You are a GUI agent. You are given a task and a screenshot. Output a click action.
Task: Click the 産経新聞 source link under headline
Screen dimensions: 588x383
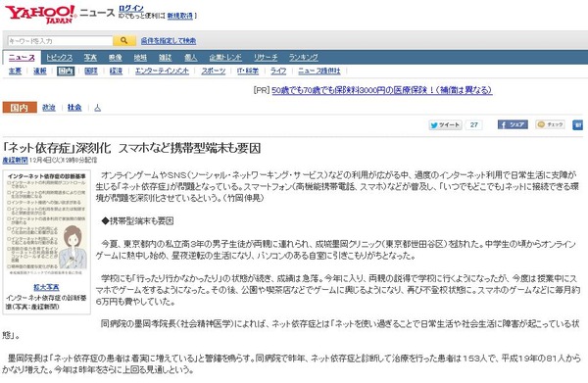tap(15, 160)
